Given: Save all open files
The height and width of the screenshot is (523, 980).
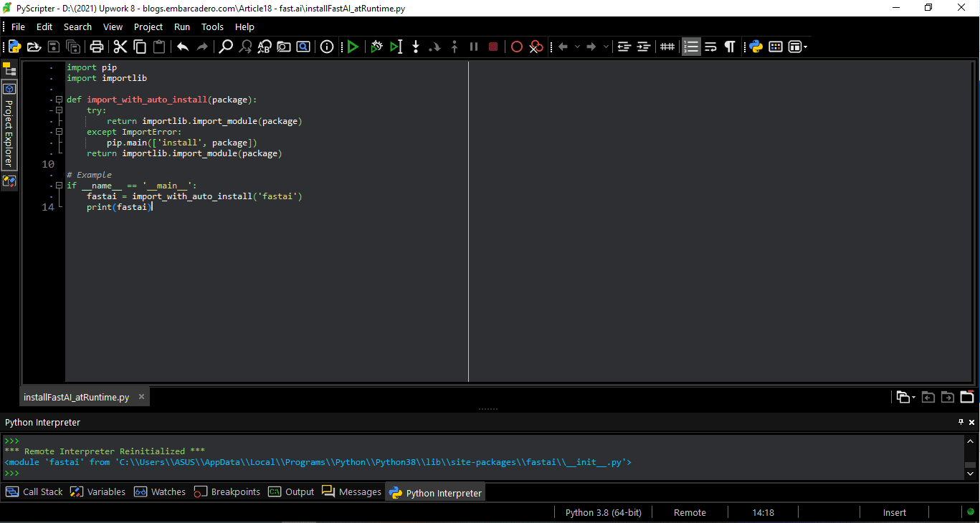Looking at the screenshot, I should click(73, 47).
